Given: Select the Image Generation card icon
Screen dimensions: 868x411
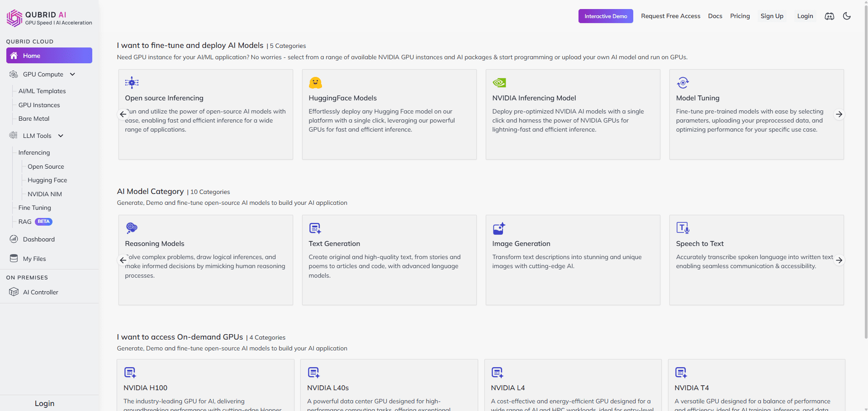Looking at the screenshot, I should tap(499, 228).
